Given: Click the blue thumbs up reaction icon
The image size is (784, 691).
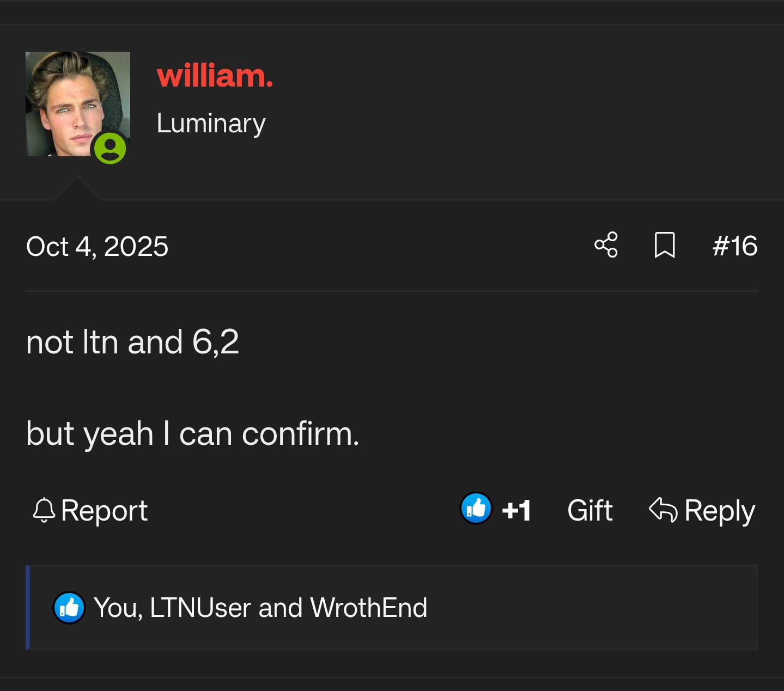Looking at the screenshot, I should click(x=476, y=510).
